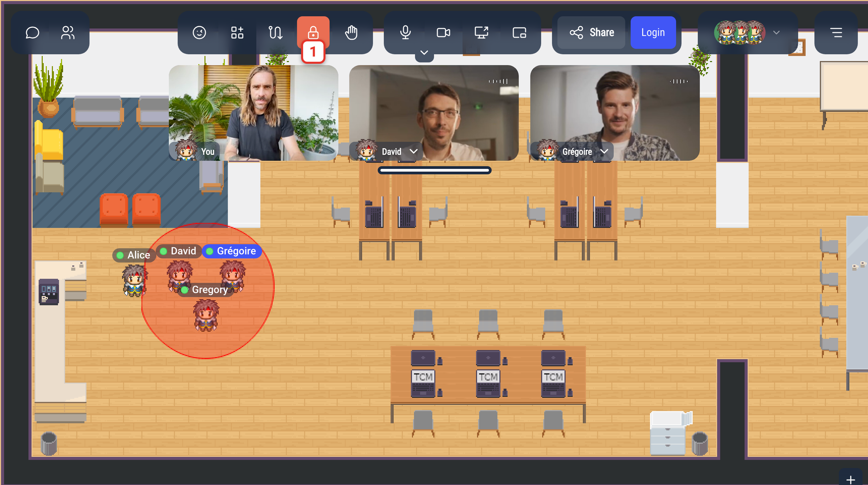868x485 pixels.
Task: Open the participants list icon
Action: (68, 33)
